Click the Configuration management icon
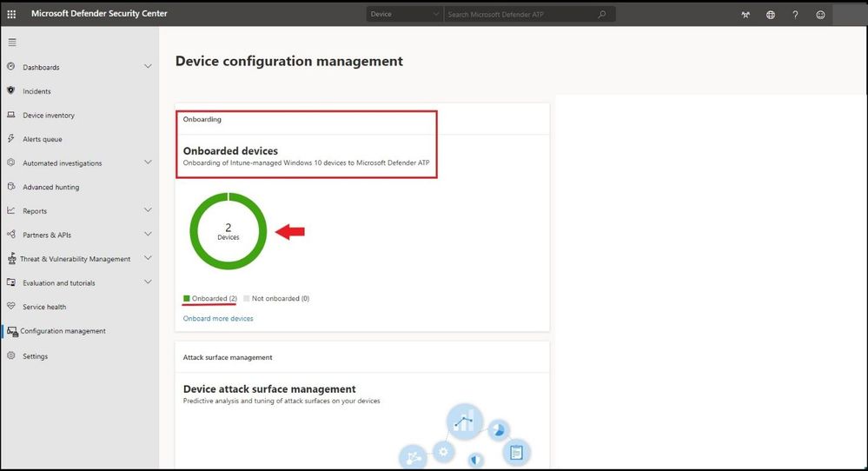The width and height of the screenshot is (868, 471). click(x=12, y=331)
